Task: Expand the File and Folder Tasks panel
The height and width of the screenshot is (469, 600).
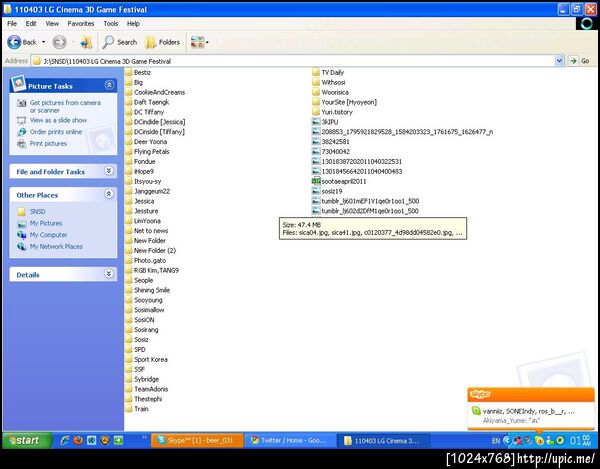Action: [109, 171]
